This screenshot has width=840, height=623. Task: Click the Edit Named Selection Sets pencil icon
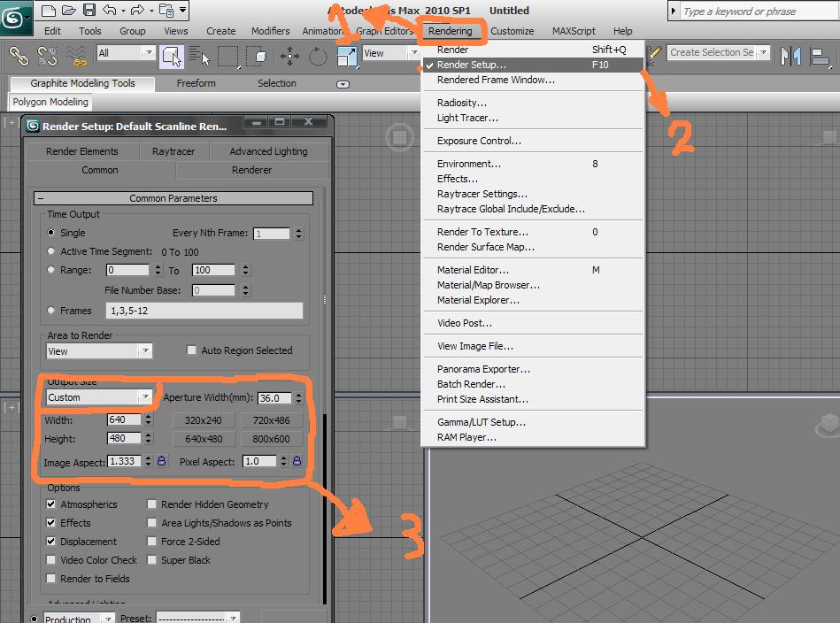[654, 54]
